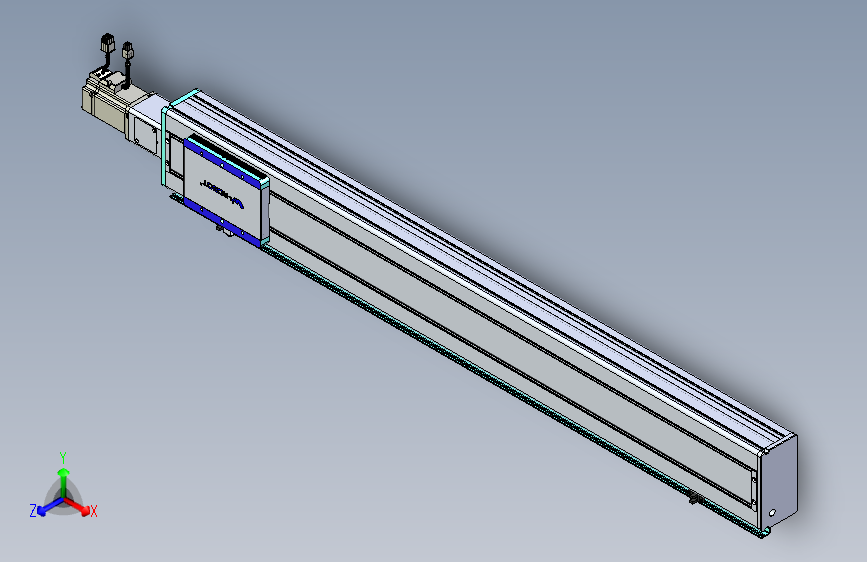Click the red X axis arrow on triad
The height and width of the screenshot is (562, 867).
79,507
